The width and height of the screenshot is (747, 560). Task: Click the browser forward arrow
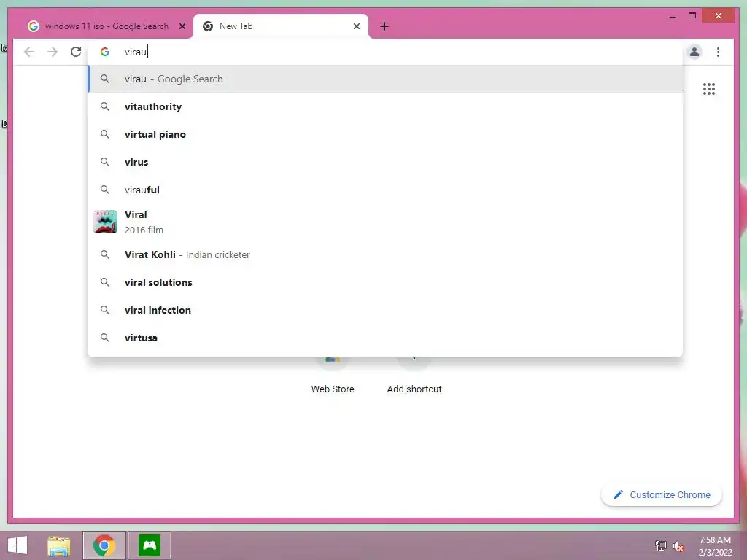coord(53,52)
